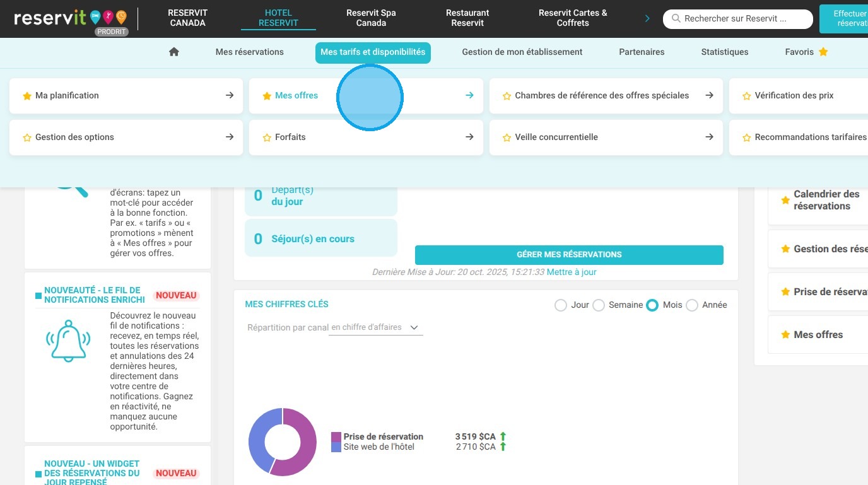Open Gestion de mon établissement menu
Image resolution: width=868 pixels, height=485 pixels.
522,52
